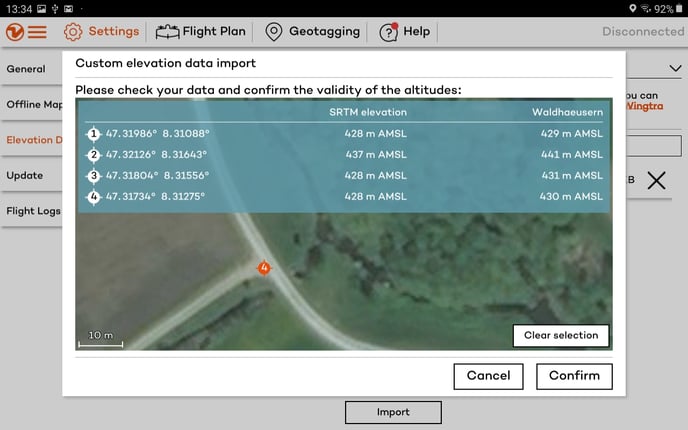Expand the chevron dropdown at top right
This screenshot has width=688, height=430.
pyautogui.click(x=675, y=68)
